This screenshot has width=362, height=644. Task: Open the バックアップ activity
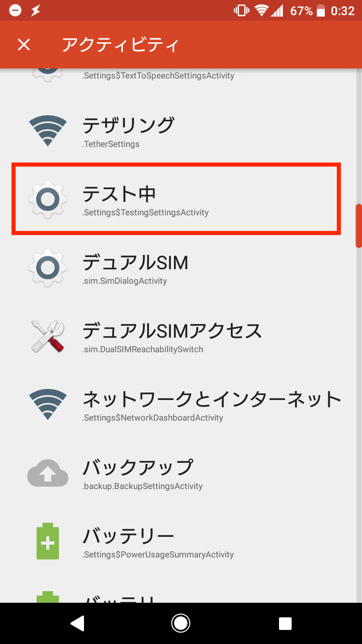pyautogui.click(x=181, y=473)
